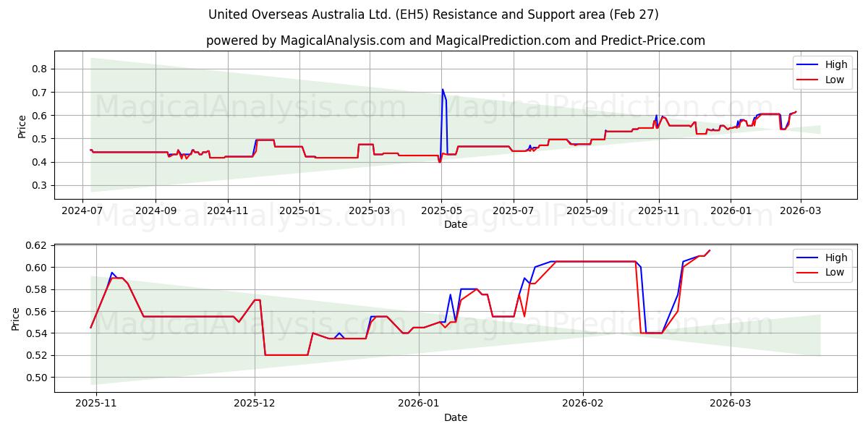The width and height of the screenshot is (868, 434).
Task: Click the 0.56 price tick on bottom chart
Action: click(38, 311)
